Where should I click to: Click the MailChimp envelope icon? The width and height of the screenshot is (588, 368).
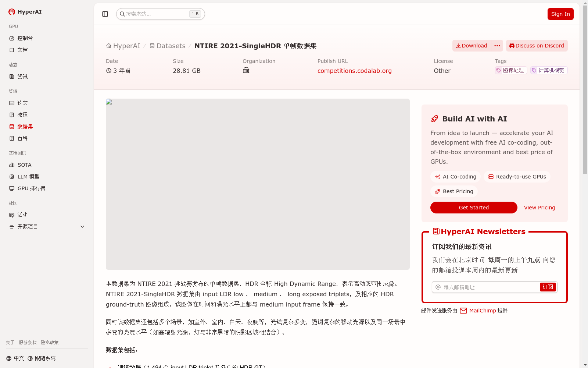463,311
